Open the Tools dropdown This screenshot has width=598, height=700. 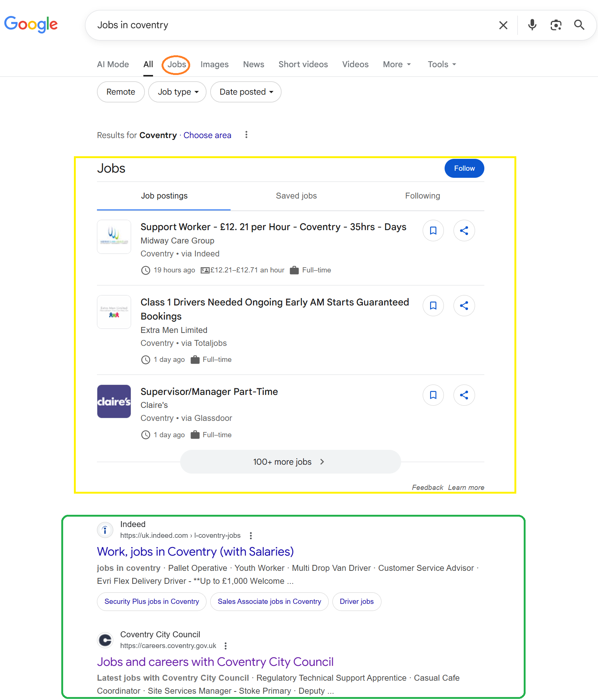(x=442, y=64)
